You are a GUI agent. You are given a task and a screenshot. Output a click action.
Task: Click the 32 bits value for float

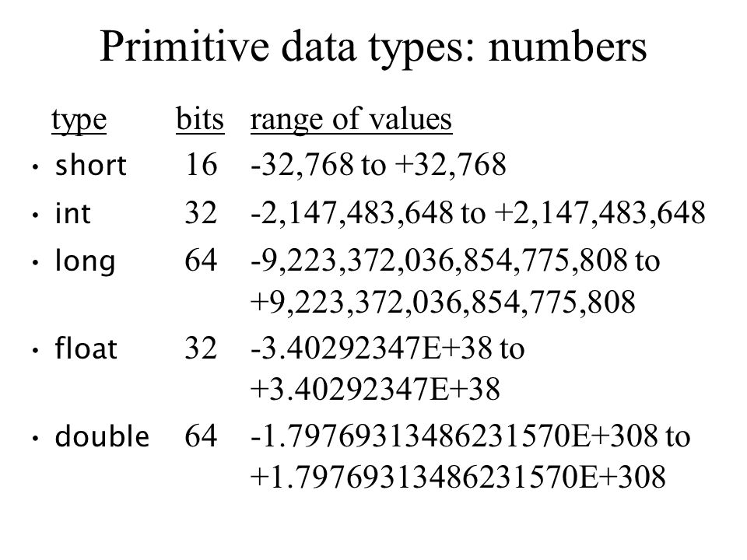(201, 348)
